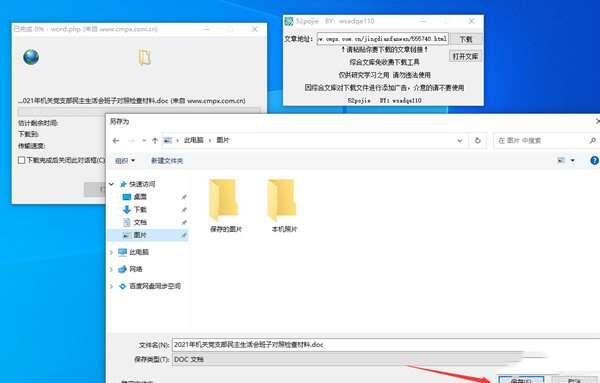Image resolution: width=600 pixels, height=383 pixels.
Task: Open the 组织 (Organize) menu
Action: [125, 161]
